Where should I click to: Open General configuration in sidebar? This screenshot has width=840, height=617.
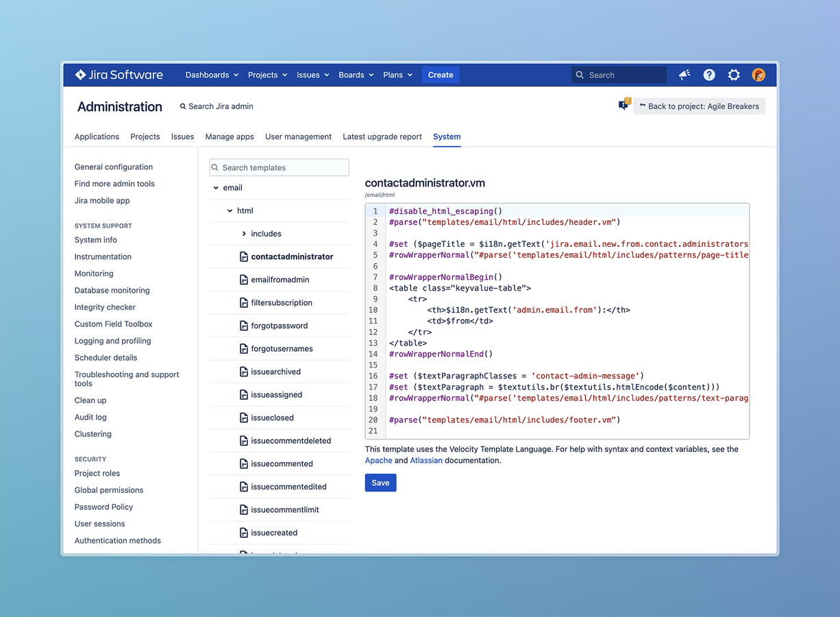coord(114,167)
